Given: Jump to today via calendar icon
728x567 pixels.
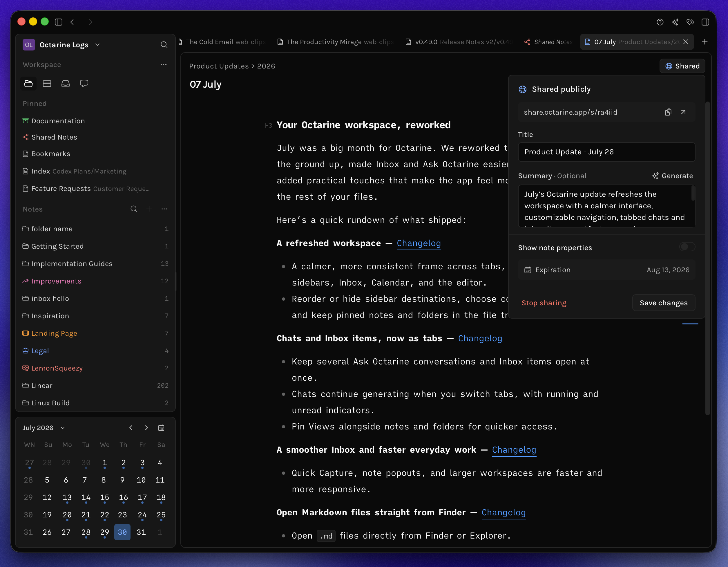Looking at the screenshot, I should coord(161,428).
